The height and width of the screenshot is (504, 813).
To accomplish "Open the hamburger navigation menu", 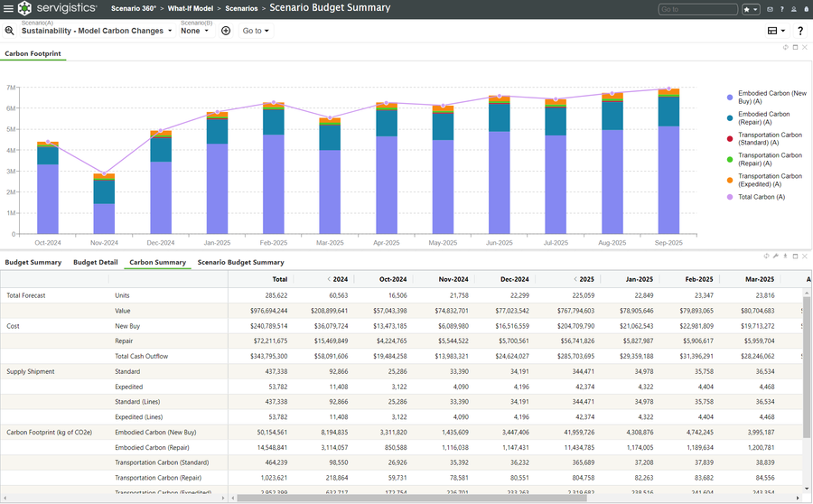I will 8,8.
